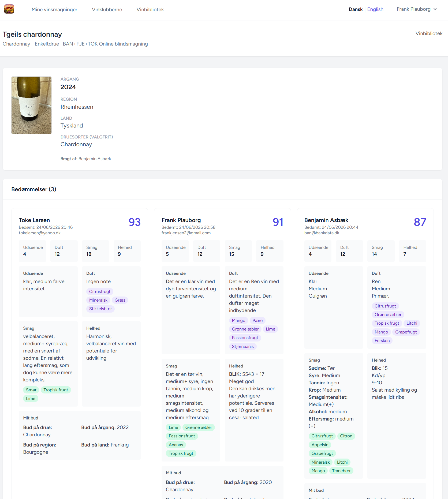Screen dimensions: 448x499
Task: Click BLIK: 5543 = 17 text
Action: 247,374
